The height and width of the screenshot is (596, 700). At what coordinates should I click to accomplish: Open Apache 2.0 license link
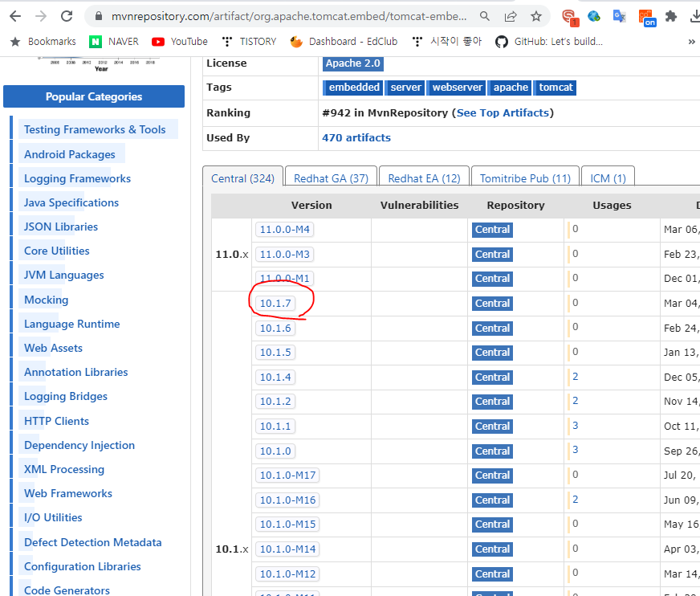352,63
